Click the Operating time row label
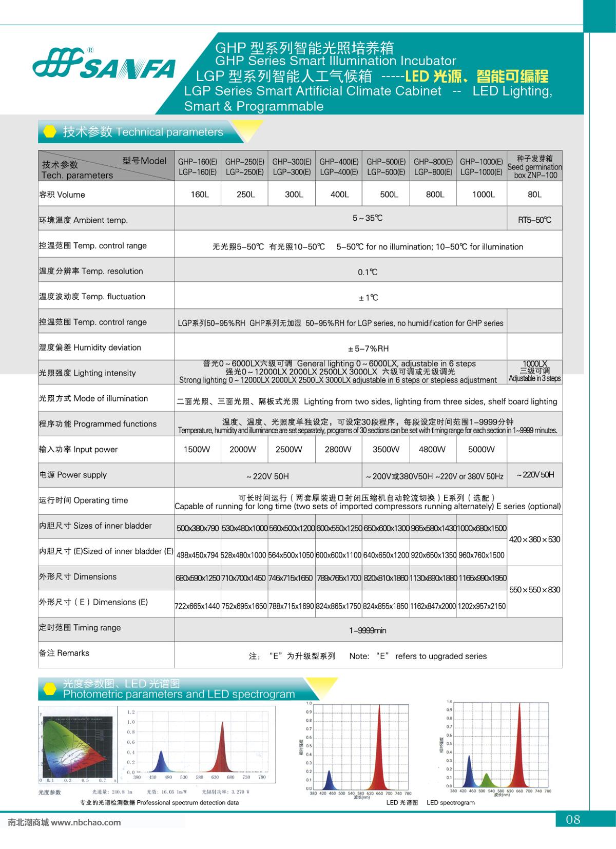The width and height of the screenshot is (616, 849). (x=84, y=500)
